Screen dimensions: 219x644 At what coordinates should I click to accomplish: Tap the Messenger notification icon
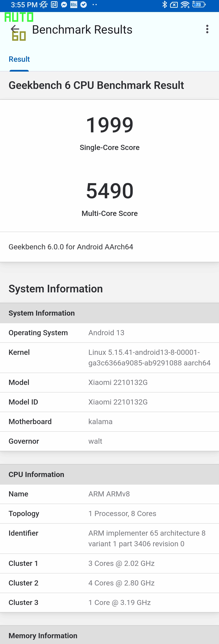64,5
